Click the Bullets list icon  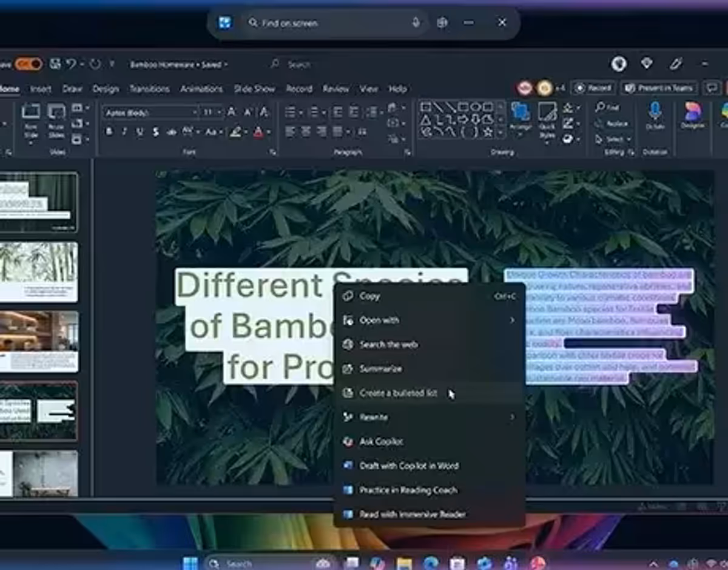click(291, 112)
